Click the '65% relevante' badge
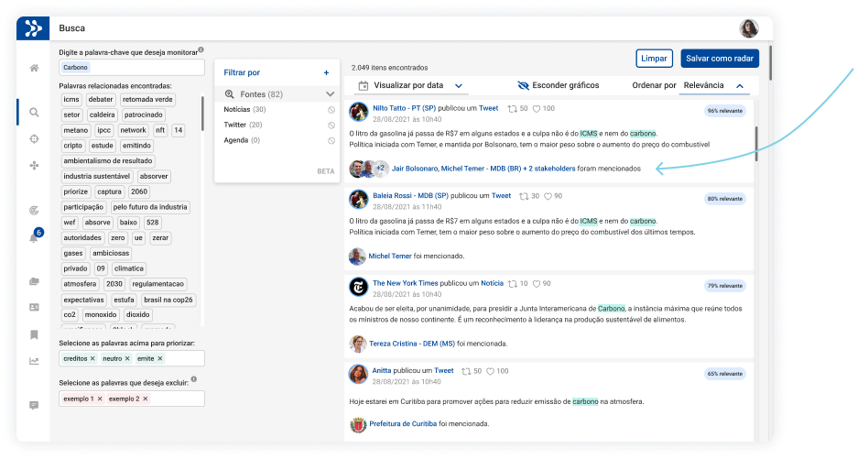 (x=724, y=375)
